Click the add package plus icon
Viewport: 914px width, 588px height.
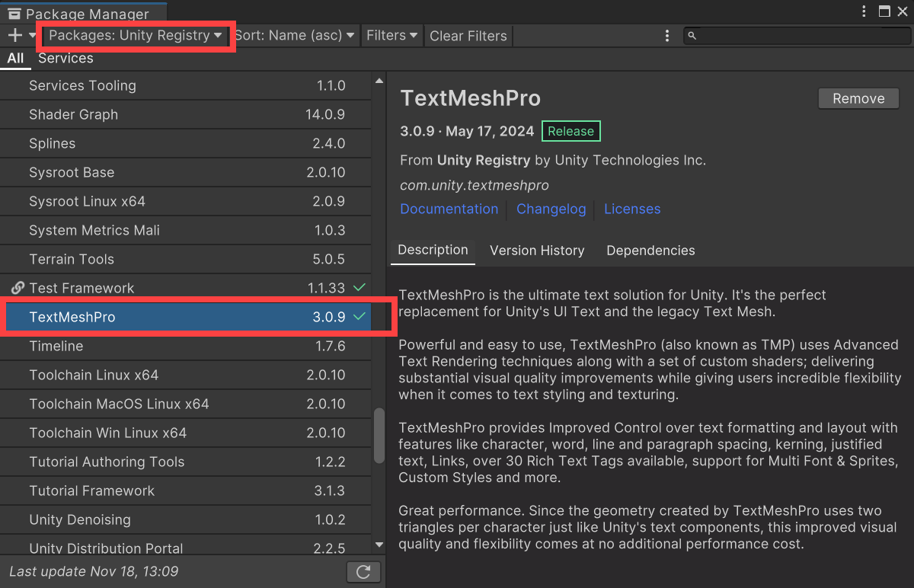point(15,35)
